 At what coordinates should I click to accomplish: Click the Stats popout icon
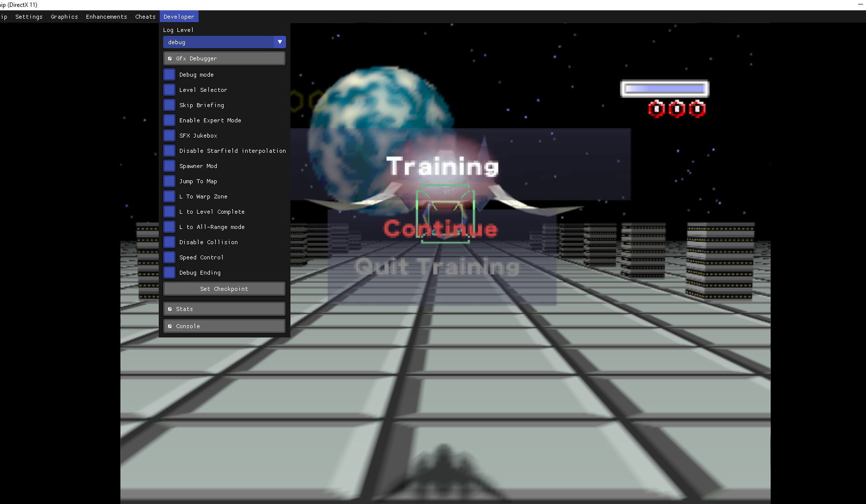(170, 309)
